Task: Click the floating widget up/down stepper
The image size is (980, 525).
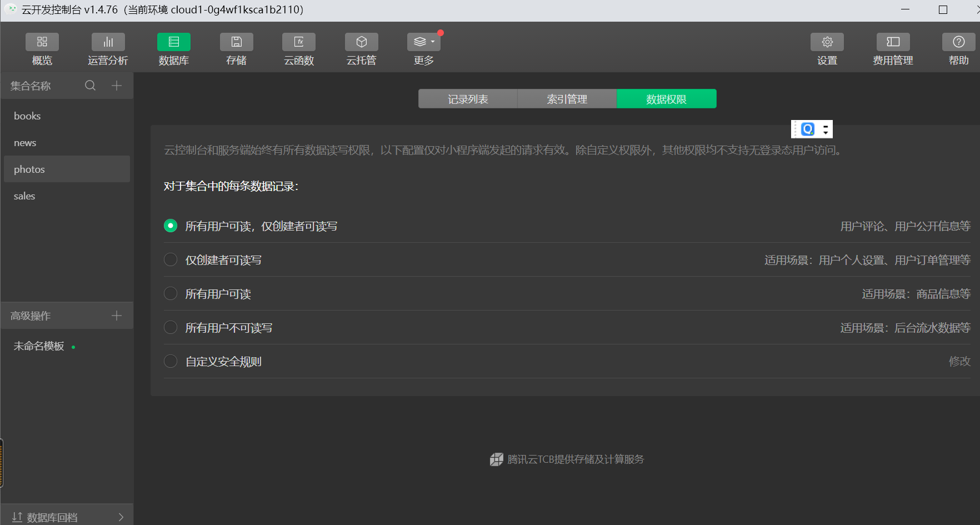Action: click(826, 129)
